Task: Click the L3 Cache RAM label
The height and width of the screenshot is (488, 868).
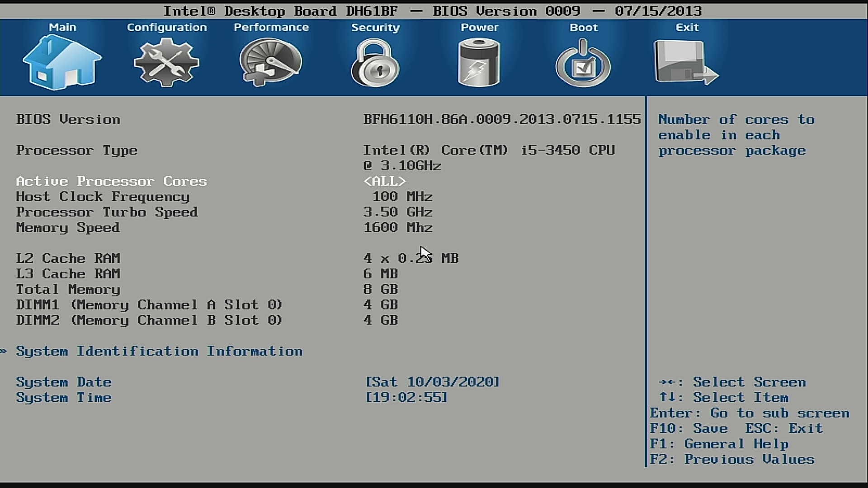Action: pyautogui.click(x=68, y=274)
